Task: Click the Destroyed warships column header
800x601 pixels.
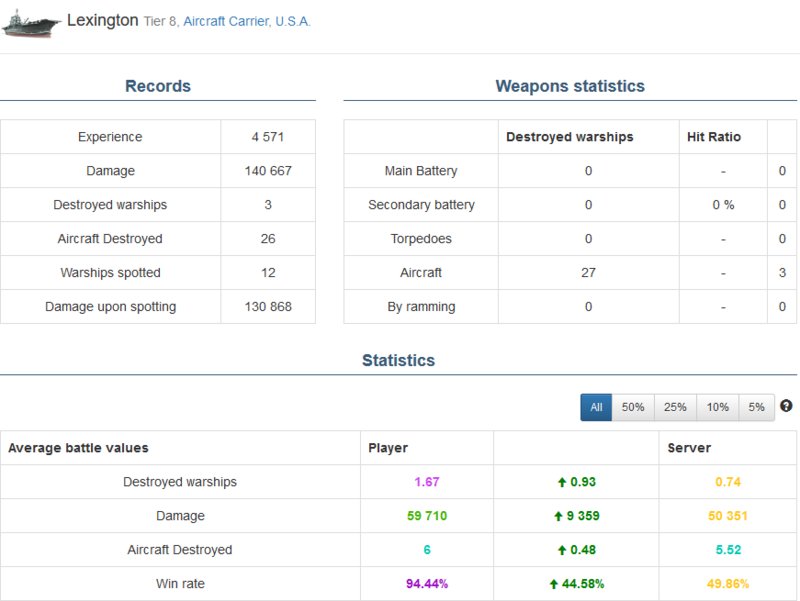Action: pos(569,137)
